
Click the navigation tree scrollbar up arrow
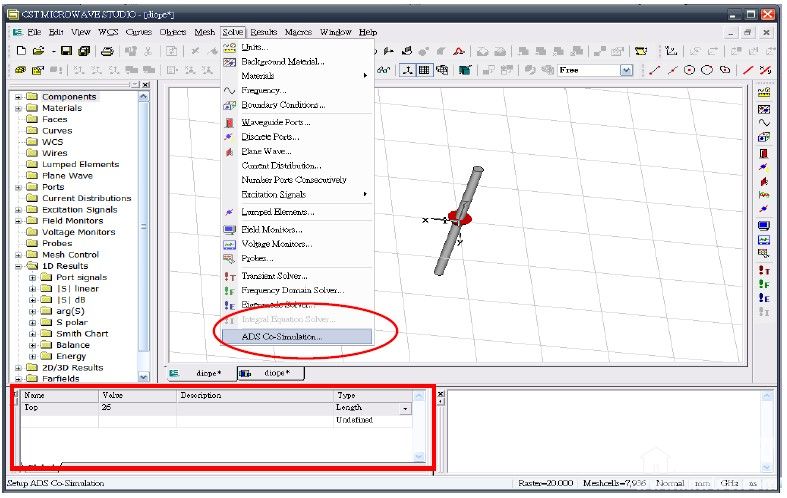(144, 96)
